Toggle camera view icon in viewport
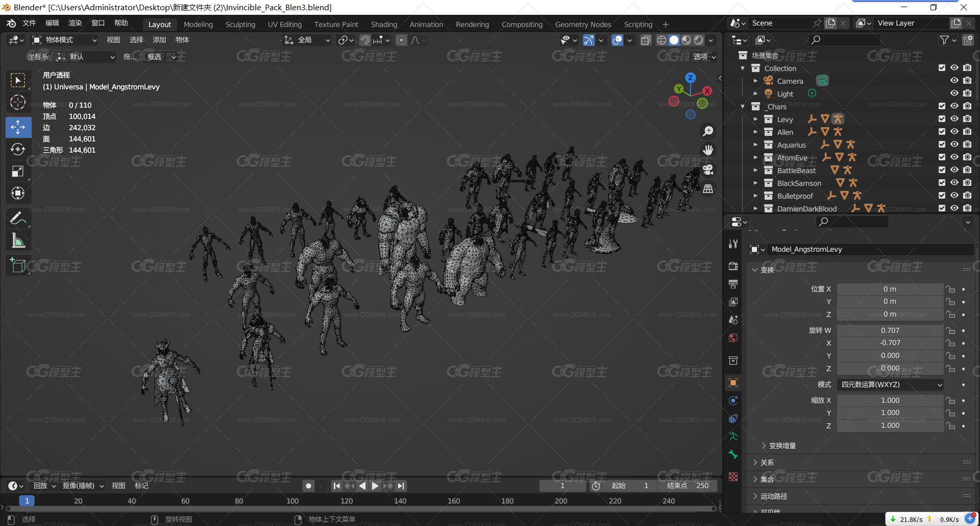Viewport: 980px width, 526px height. [x=708, y=170]
